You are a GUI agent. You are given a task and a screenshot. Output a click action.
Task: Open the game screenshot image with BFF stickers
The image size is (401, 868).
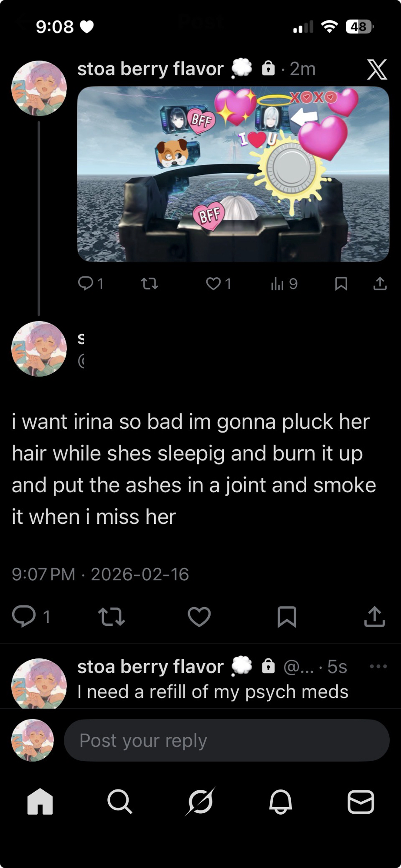coord(233,174)
